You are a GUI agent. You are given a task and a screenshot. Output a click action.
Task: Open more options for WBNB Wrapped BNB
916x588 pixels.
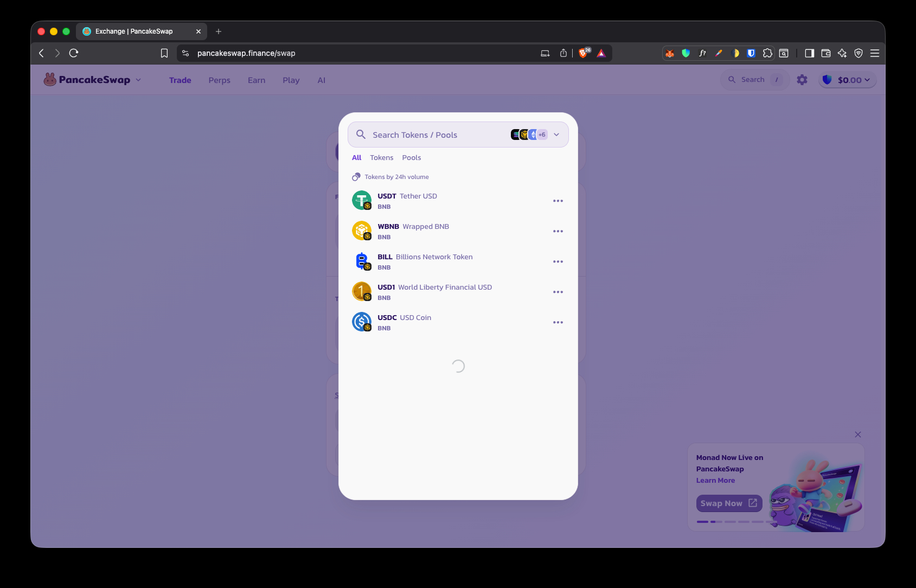tap(558, 231)
